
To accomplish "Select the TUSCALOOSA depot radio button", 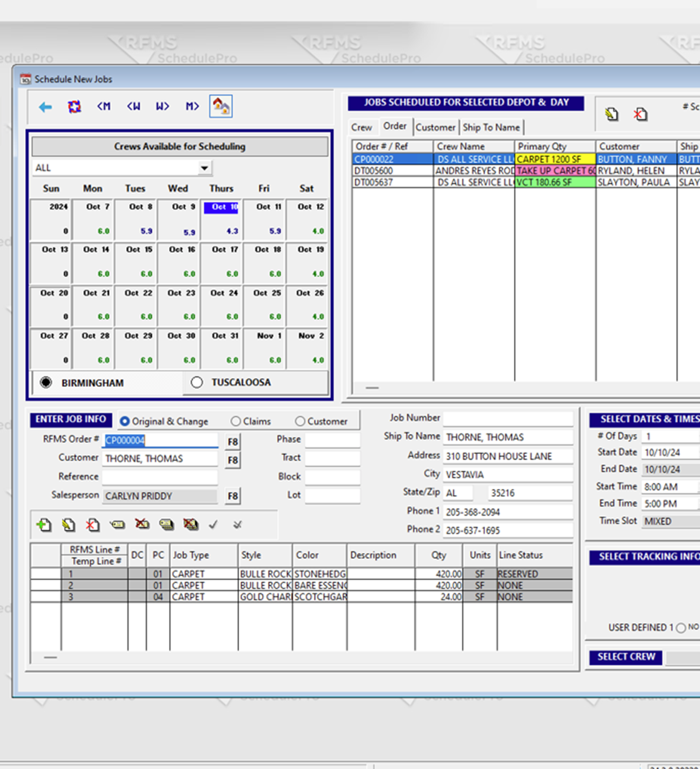I will pyautogui.click(x=197, y=382).
